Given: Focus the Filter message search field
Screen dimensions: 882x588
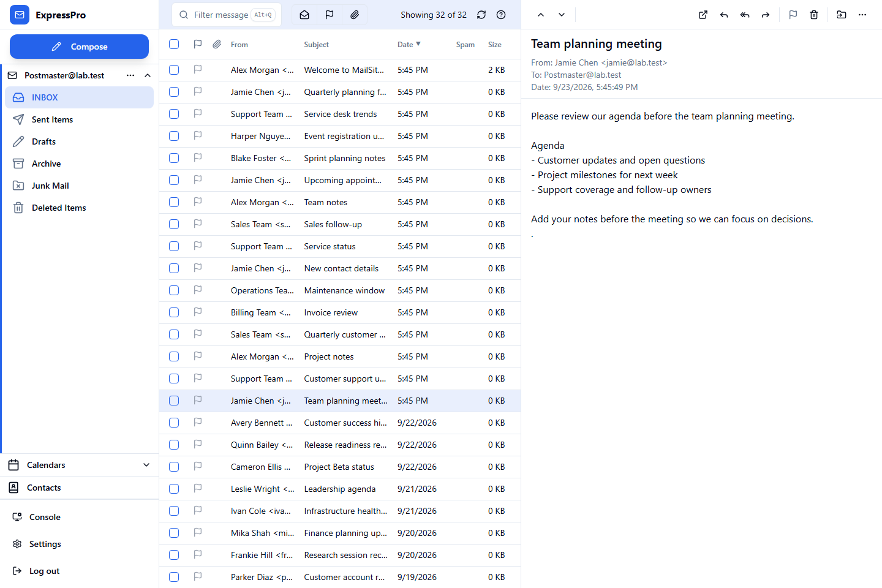Looking at the screenshot, I should pyautogui.click(x=227, y=15).
